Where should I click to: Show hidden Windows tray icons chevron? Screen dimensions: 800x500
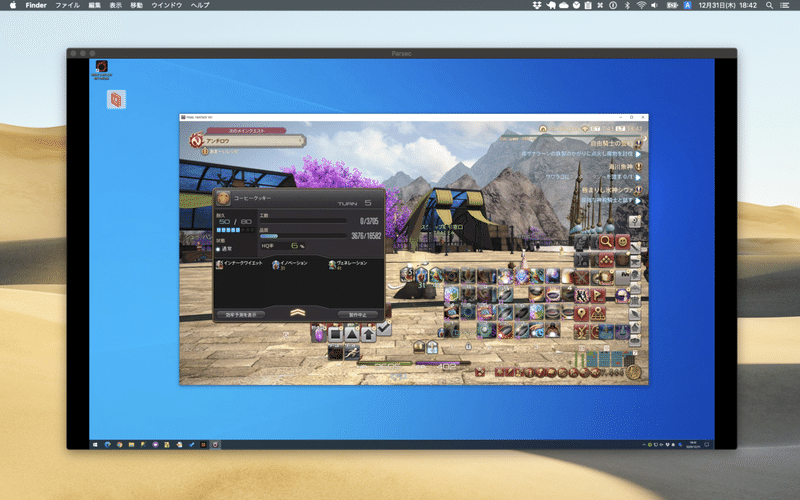click(x=644, y=444)
